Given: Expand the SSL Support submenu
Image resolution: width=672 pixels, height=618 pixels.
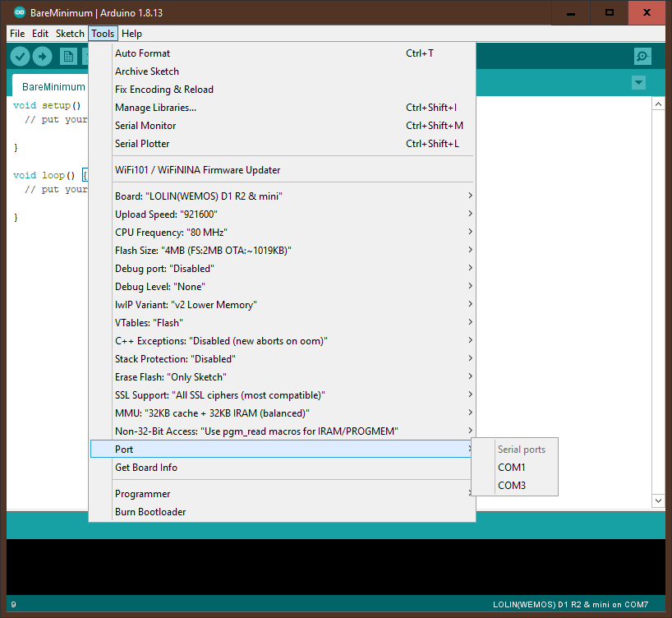Looking at the screenshot, I should (282, 394).
